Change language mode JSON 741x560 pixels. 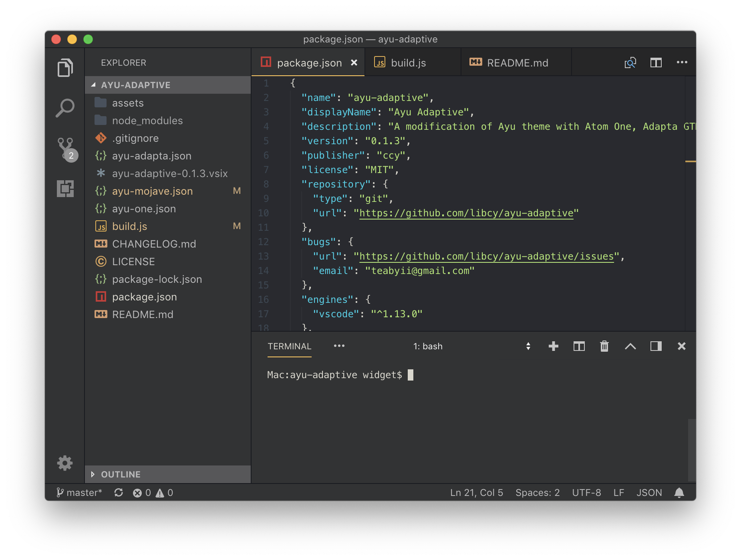[649, 493]
